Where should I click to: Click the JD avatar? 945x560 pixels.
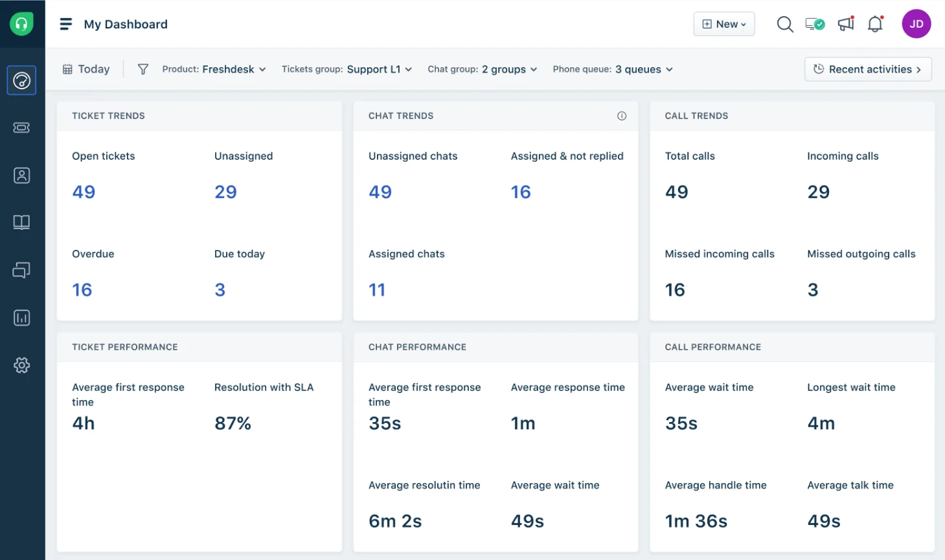(917, 24)
